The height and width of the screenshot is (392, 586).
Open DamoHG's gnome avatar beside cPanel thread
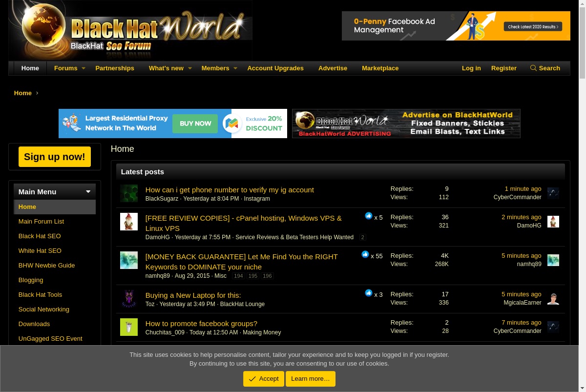tap(129, 222)
